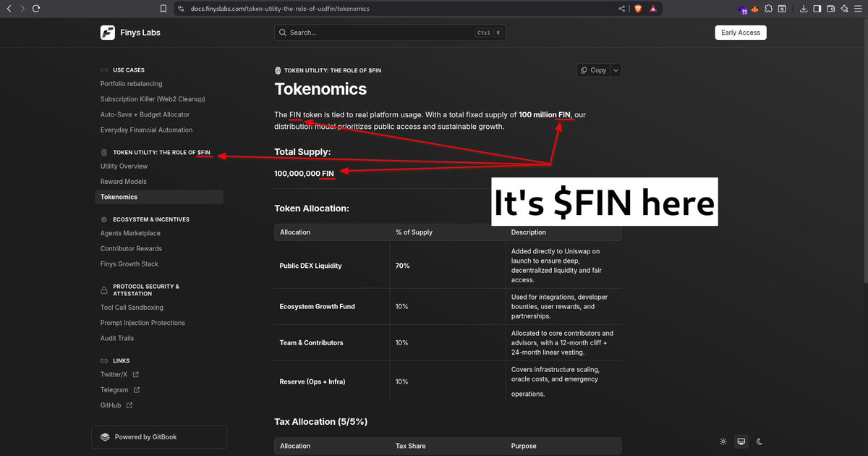Open Brave Shields lion icon
This screenshot has width=868, height=456.
click(638, 9)
